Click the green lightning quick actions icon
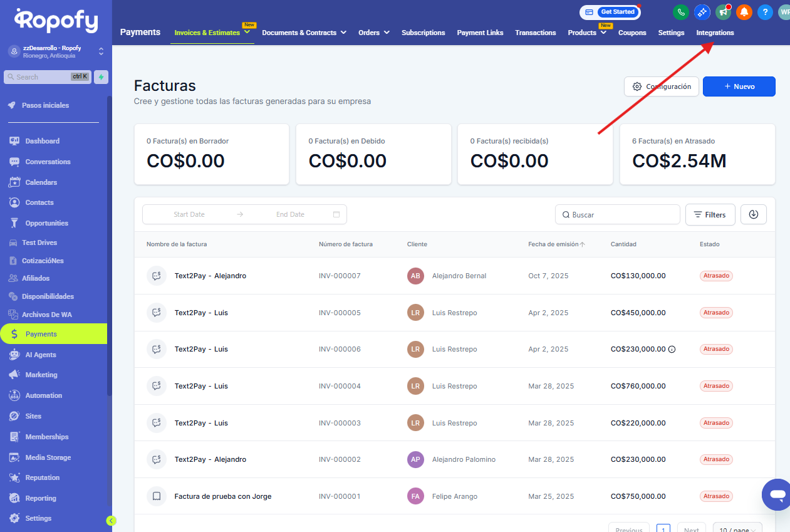Image resolution: width=790 pixels, height=532 pixels. (x=101, y=77)
